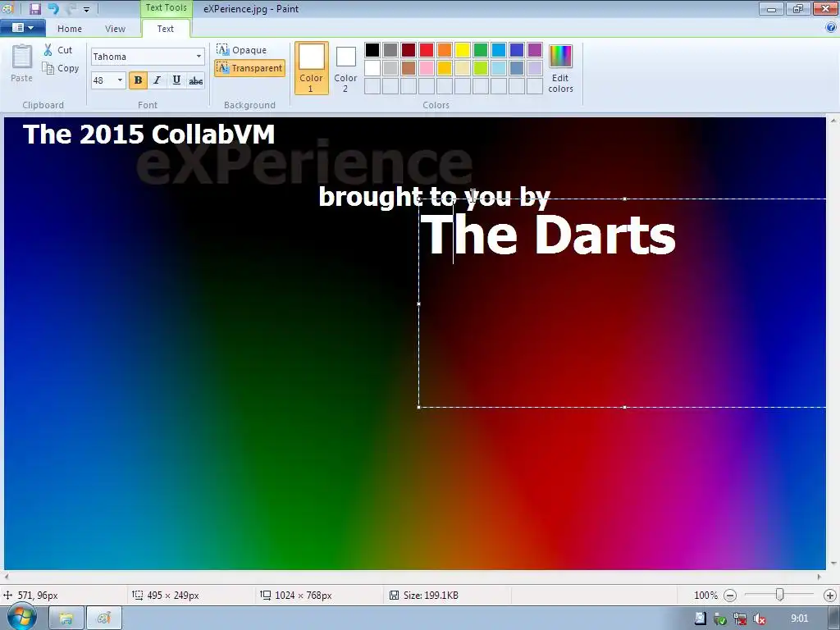Click the zoom in plus button
Viewport: 840px width, 630px height.
click(x=830, y=596)
